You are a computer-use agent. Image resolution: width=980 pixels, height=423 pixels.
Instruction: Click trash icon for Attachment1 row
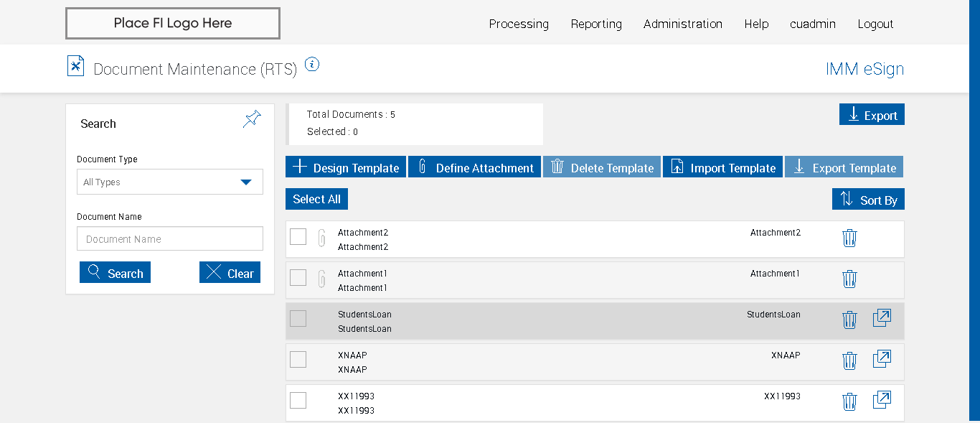coord(849,279)
